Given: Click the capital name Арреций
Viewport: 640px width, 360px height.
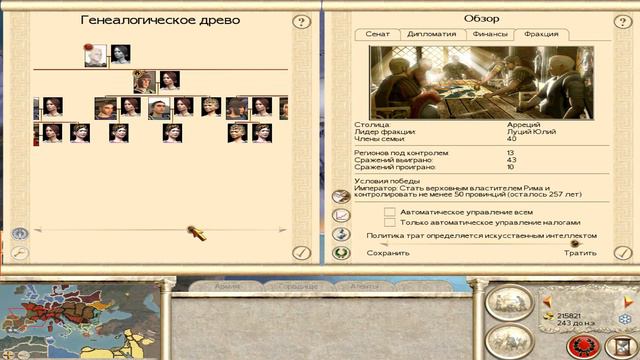Looking at the screenshot, I should [524, 124].
